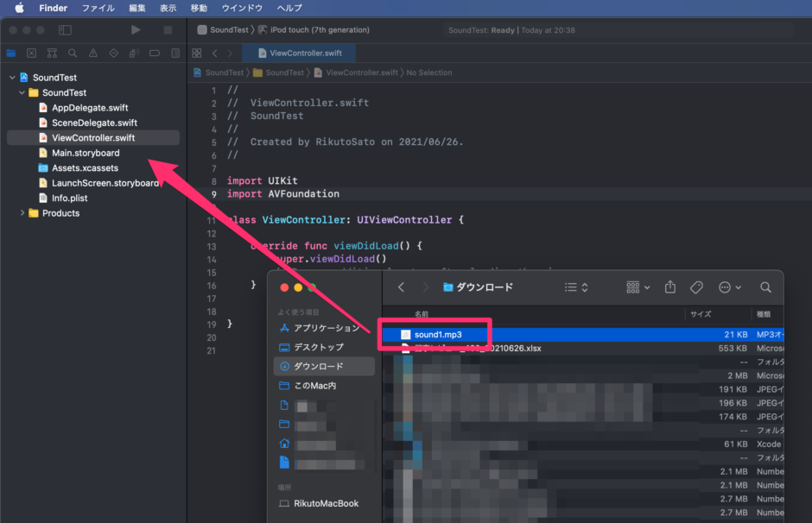Open the Breakpoint navigator
The height and width of the screenshot is (523, 812).
pos(155,53)
